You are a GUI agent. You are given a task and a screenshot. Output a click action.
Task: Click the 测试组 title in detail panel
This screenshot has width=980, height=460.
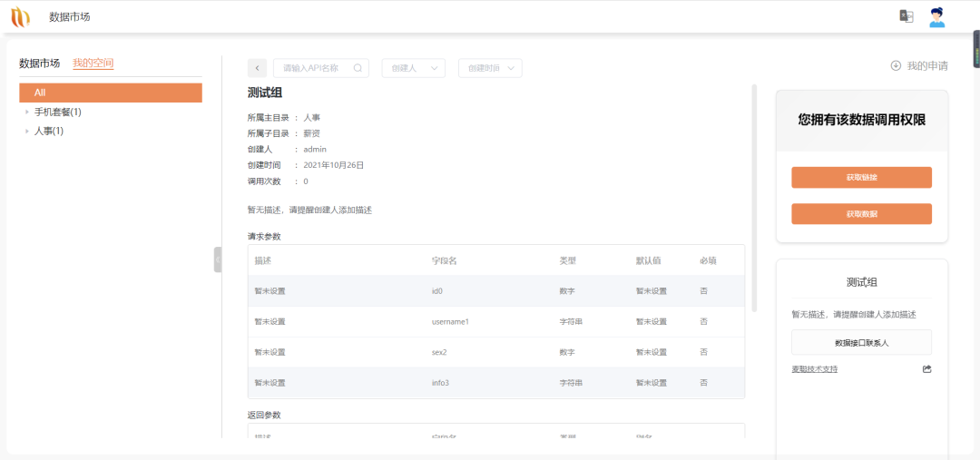tap(265, 93)
